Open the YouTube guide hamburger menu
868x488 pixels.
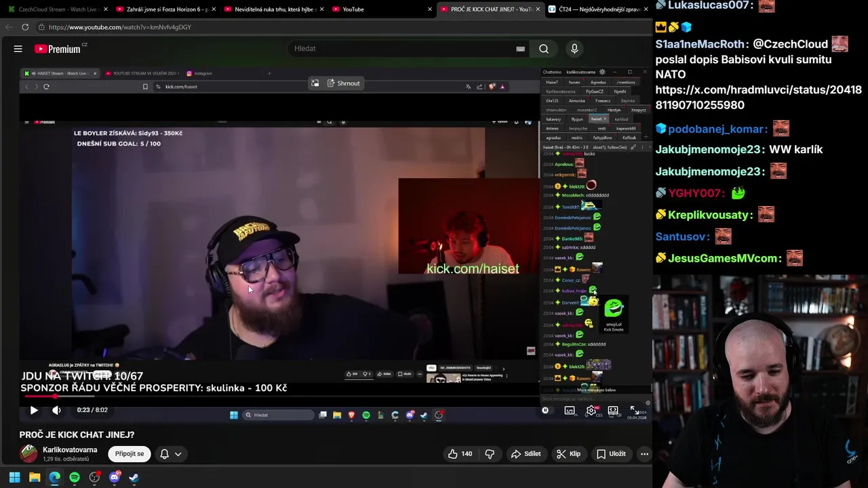tap(18, 49)
